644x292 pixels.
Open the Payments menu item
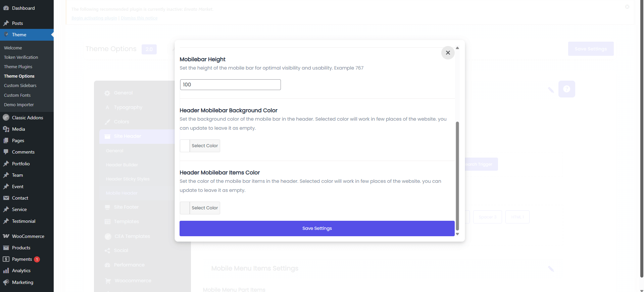22,259
